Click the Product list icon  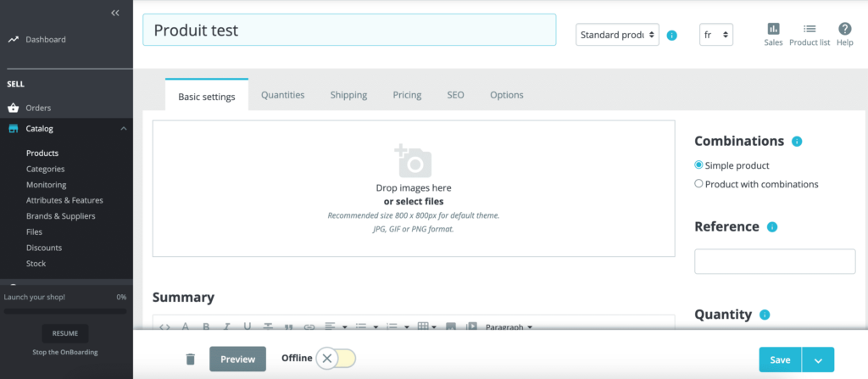pos(809,30)
